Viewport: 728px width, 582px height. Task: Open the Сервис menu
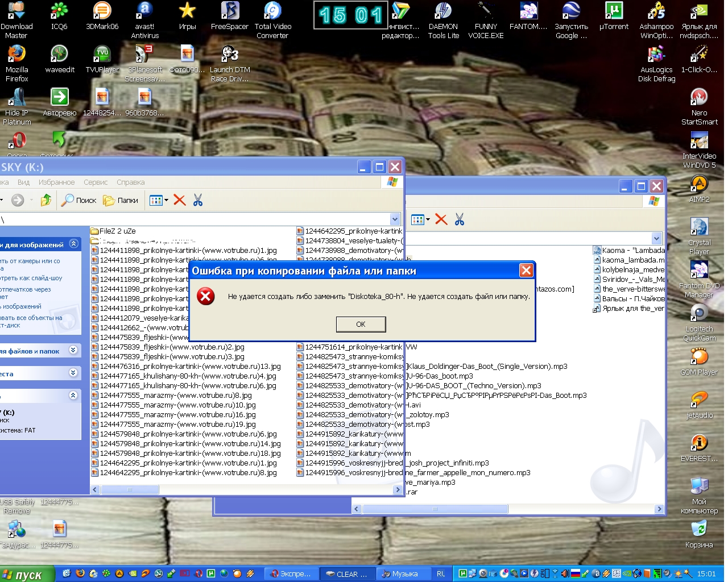coord(96,182)
